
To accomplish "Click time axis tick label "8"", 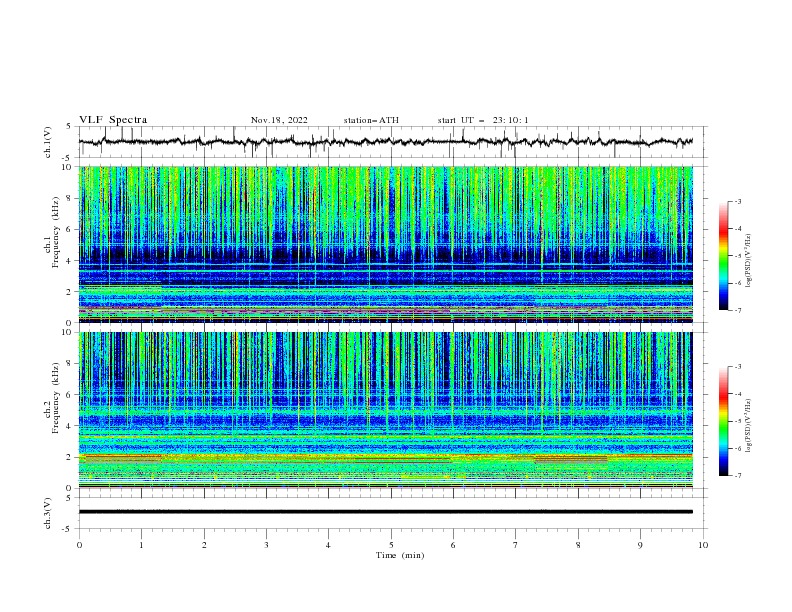I will click(x=578, y=545).
